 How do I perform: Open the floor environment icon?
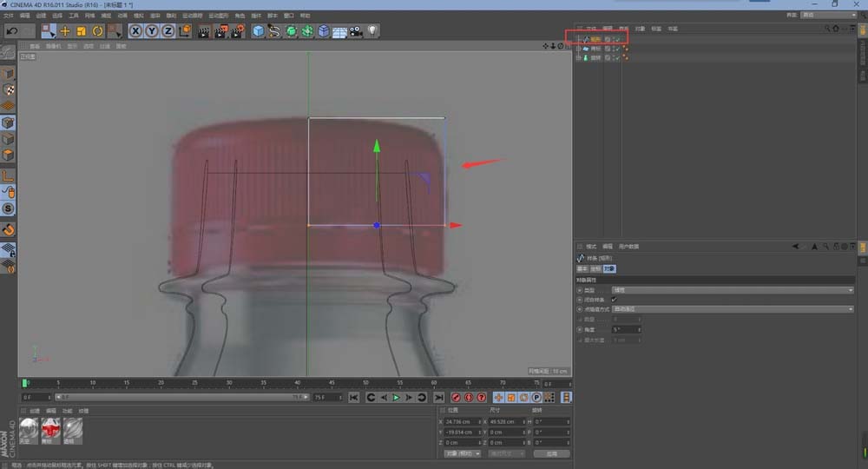click(x=339, y=32)
